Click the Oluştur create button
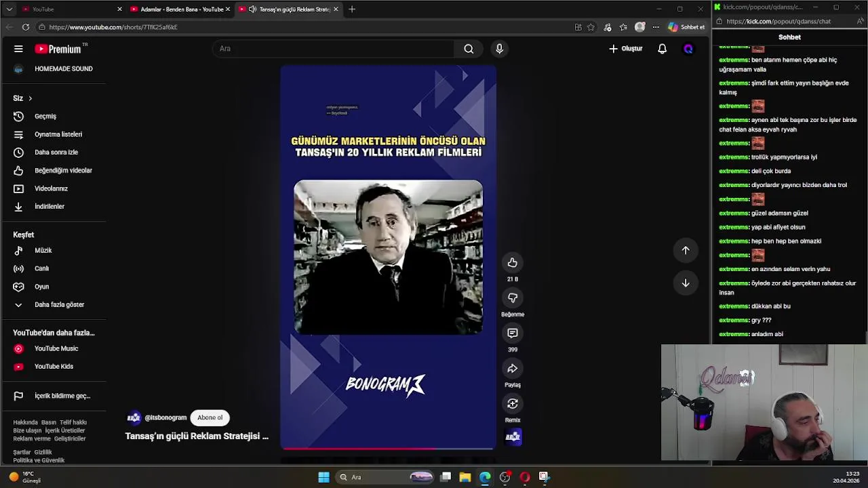Viewport: 868px width, 488px height. point(625,49)
